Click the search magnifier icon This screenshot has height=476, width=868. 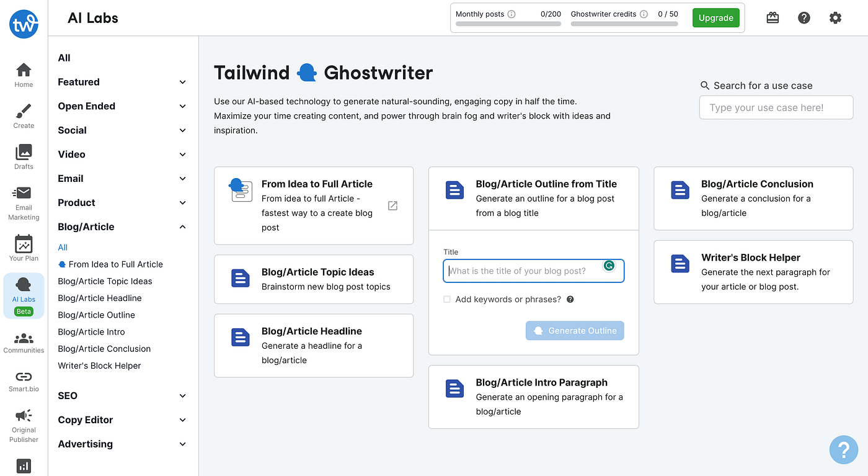(x=705, y=86)
